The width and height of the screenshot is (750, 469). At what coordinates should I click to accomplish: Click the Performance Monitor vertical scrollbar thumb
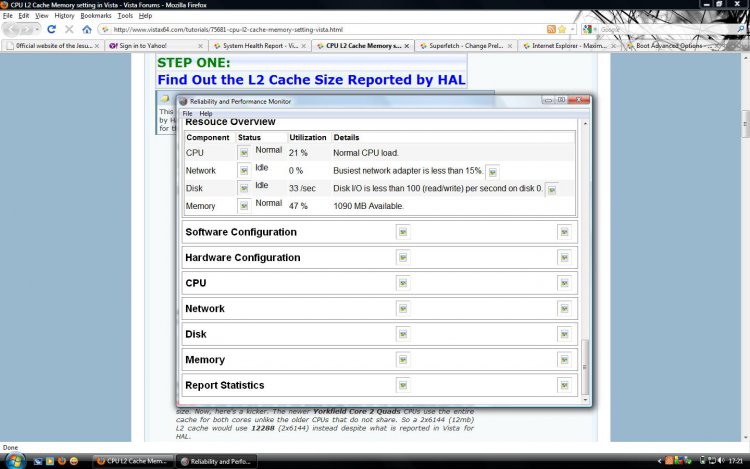tap(585, 367)
